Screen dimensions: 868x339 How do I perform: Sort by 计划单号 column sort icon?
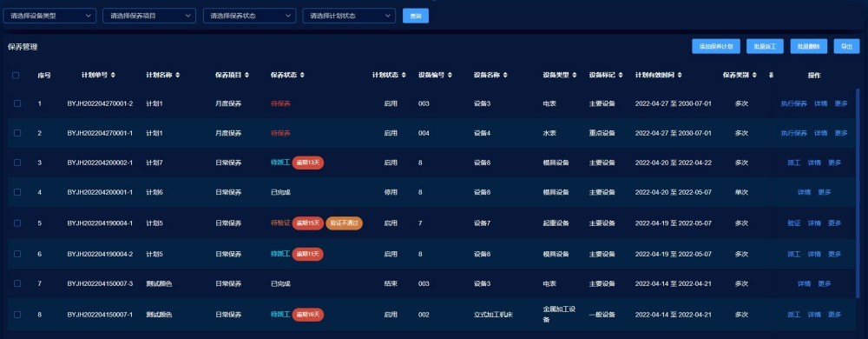[x=113, y=76]
